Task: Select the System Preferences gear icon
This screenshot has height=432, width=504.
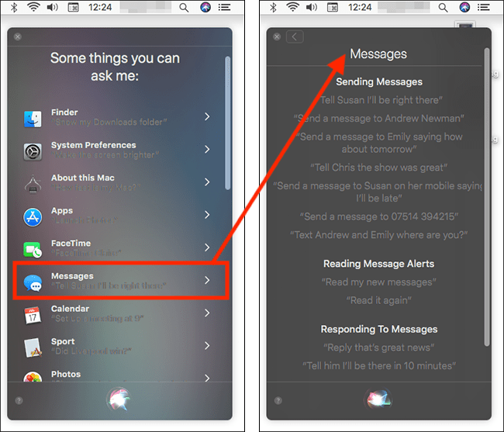Action: pyautogui.click(x=33, y=151)
